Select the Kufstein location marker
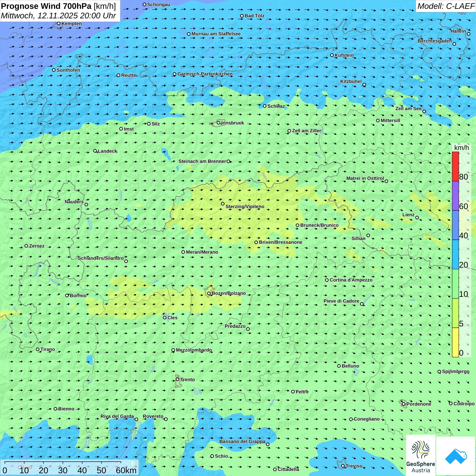This screenshot has width=476, height=476. pos(332,55)
